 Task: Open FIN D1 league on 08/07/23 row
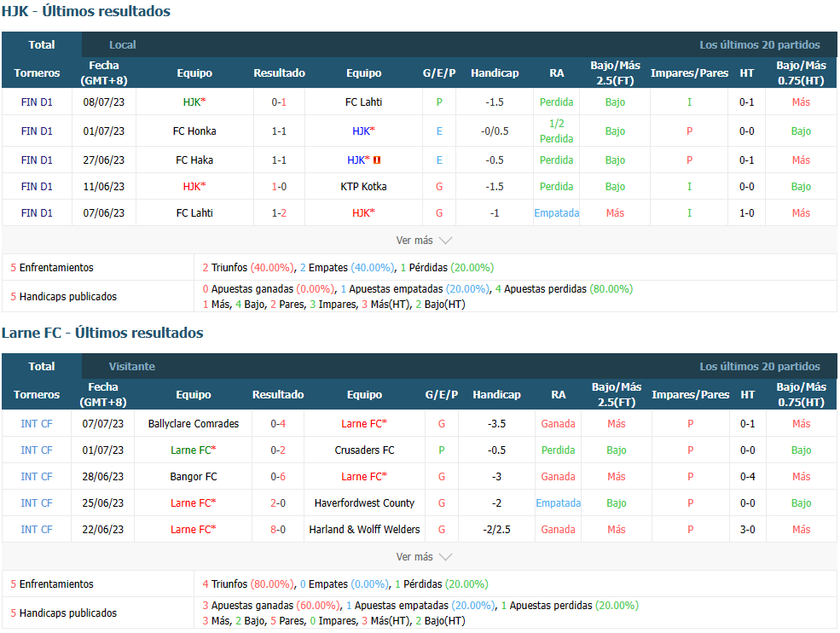coord(37,102)
